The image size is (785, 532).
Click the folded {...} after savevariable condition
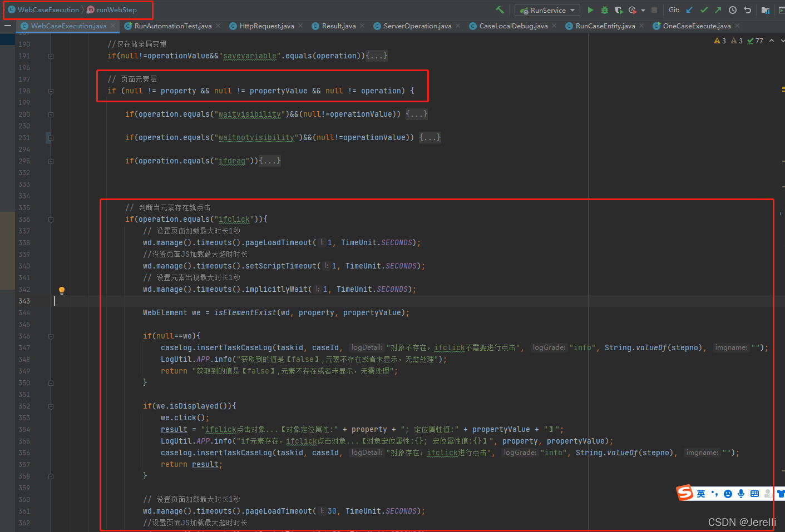tap(377, 56)
